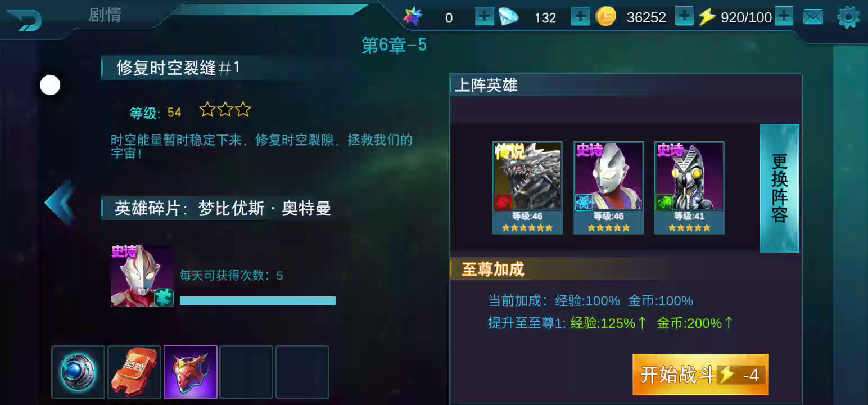Screen dimensions: 868x405
Task: Go to previous stage with left chevron
Action: tap(60, 202)
